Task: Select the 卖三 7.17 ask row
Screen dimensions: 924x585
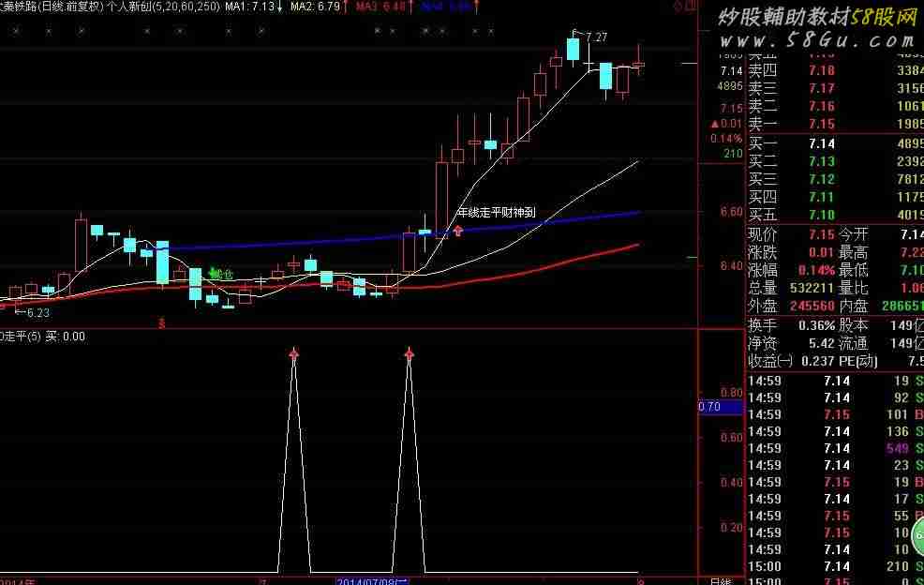Action: (835, 88)
